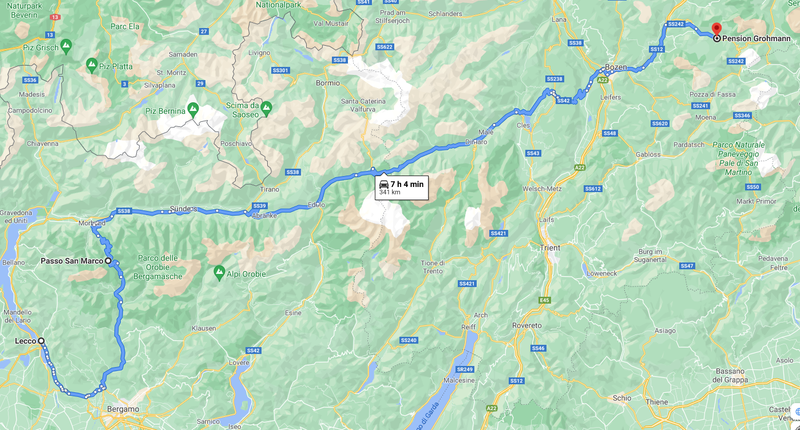800x430 pixels.
Task: Click the red Pension Grohmann destination pin
Action: pyautogui.click(x=716, y=29)
